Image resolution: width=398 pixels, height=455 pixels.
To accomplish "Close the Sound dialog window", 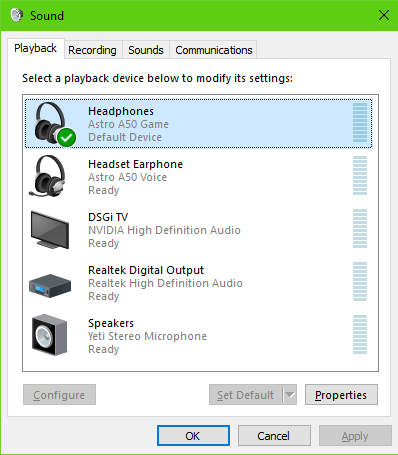I will 384,15.
